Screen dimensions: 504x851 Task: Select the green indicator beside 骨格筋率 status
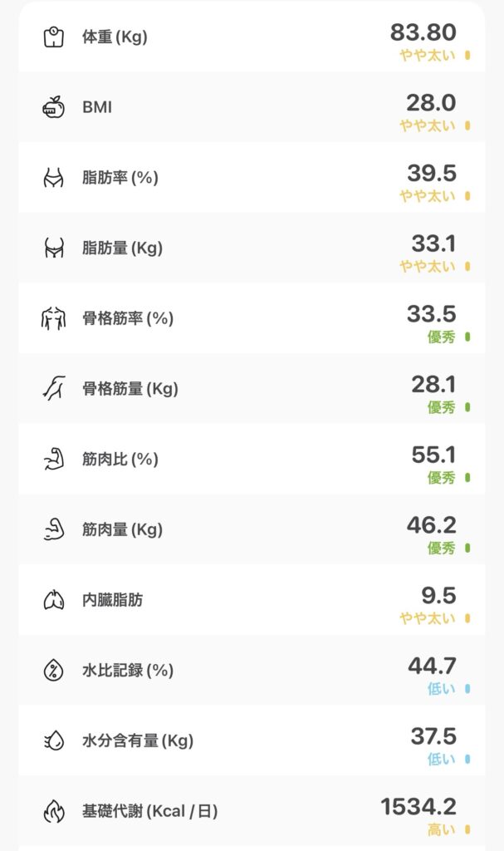click(x=467, y=337)
